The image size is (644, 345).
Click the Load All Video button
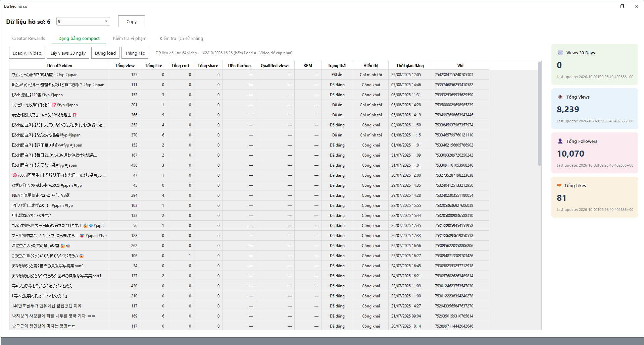tap(27, 53)
